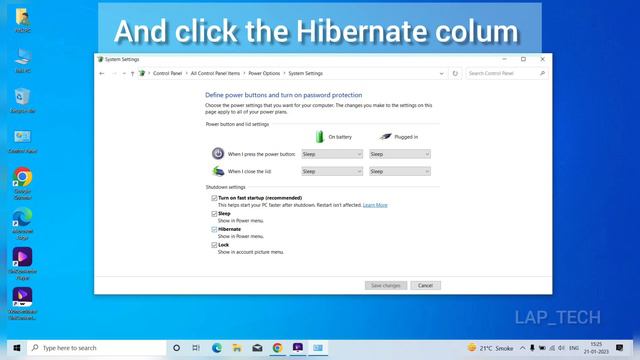
Task: Open Task View on taskbar
Action: [196, 348]
